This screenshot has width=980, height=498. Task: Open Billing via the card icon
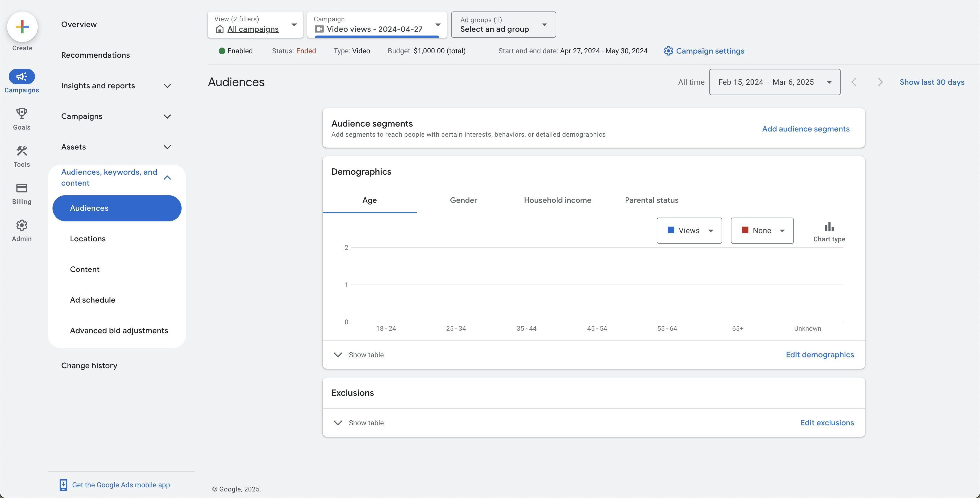pos(22,188)
